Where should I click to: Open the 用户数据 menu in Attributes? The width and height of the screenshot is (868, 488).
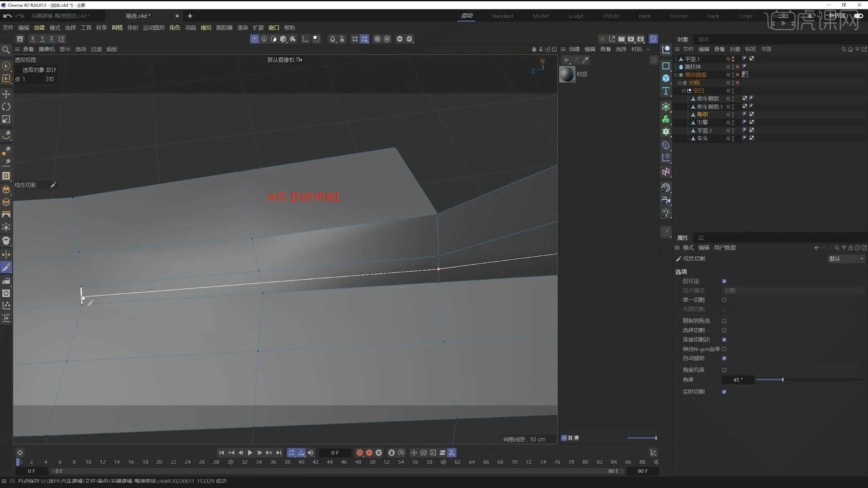725,248
